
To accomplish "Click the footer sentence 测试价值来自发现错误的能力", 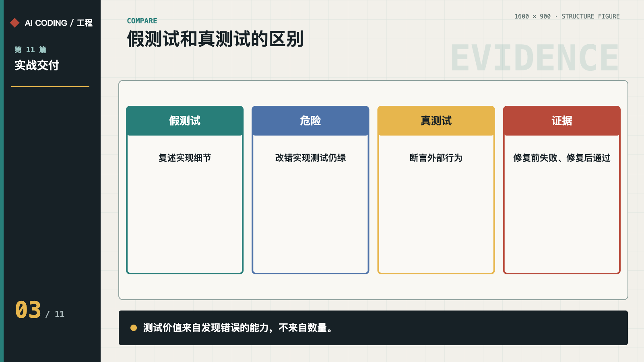I will (208, 328).
